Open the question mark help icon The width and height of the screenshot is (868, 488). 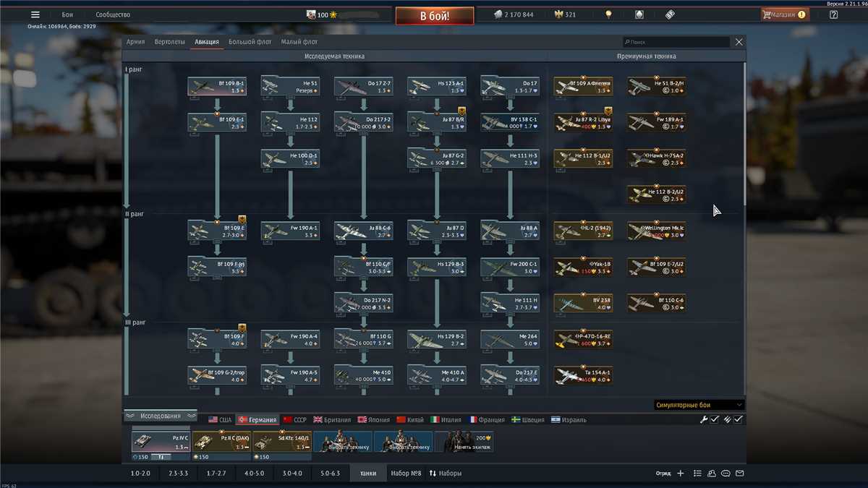coord(833,14)
